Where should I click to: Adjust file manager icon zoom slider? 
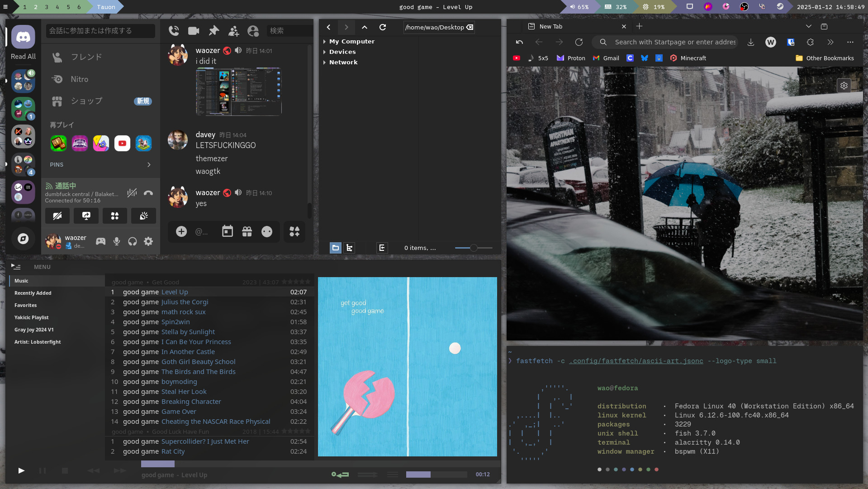pos(474,248)
